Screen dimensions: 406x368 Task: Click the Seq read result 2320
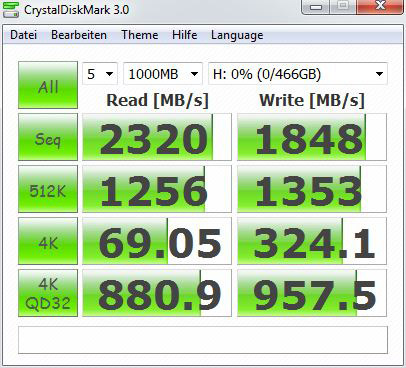(x=157, y=137)
